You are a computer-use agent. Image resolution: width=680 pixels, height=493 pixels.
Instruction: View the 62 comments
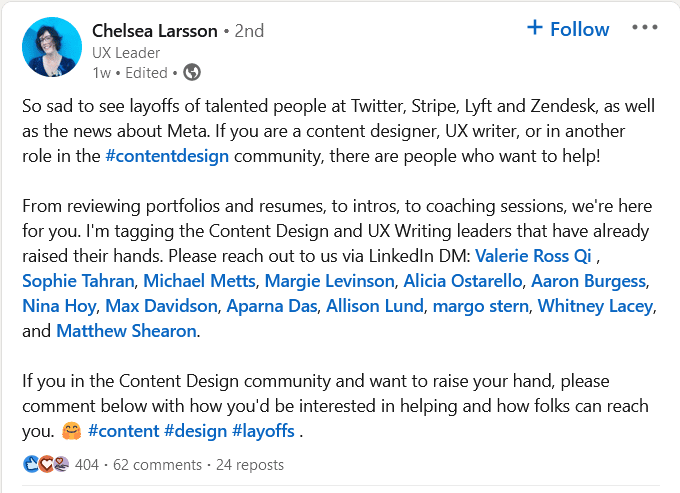[157, 465]
